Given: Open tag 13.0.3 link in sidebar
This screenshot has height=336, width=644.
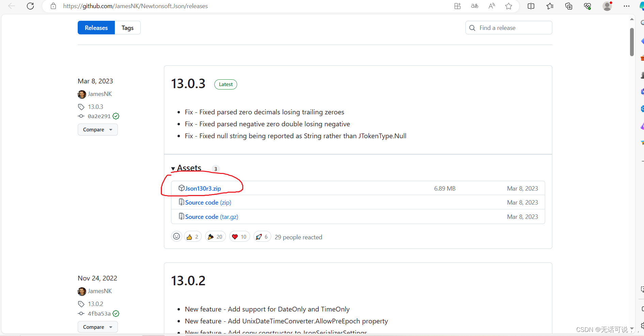Looking at the screenshot, I should (95, 107).
